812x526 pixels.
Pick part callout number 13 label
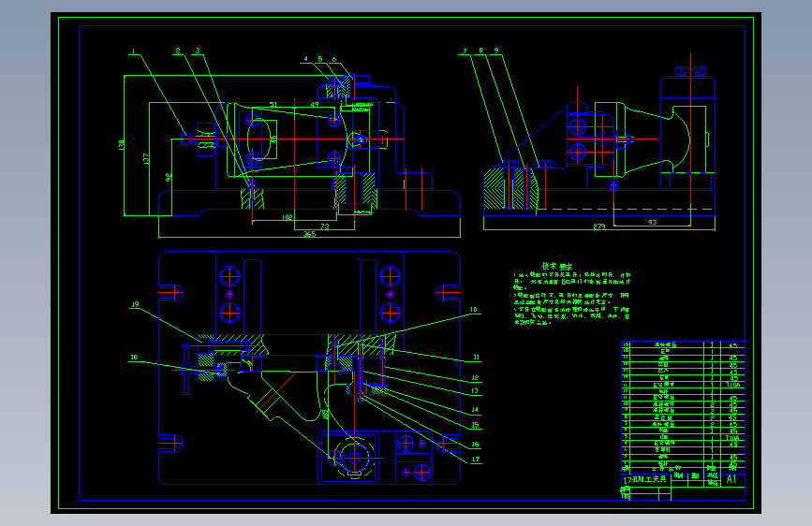pos(475,391)
